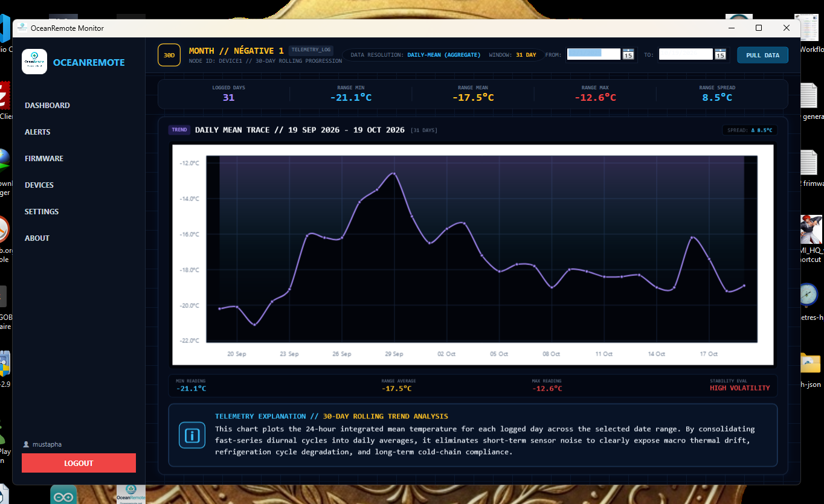Open the OceanRemote desktop shortcut icon
The image size is (824, 504).
point(130,494)
